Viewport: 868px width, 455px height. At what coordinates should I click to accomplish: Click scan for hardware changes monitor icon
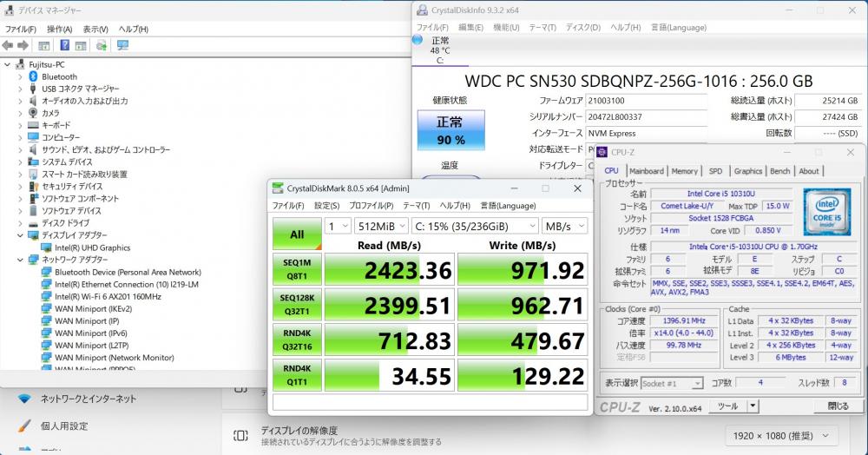123,45
